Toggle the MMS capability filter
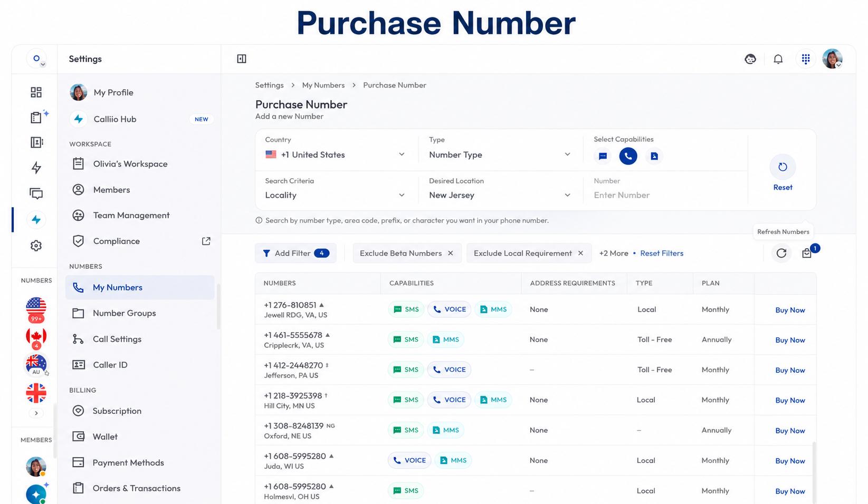Viewport: 868px width, 504px height. [654, 156]
